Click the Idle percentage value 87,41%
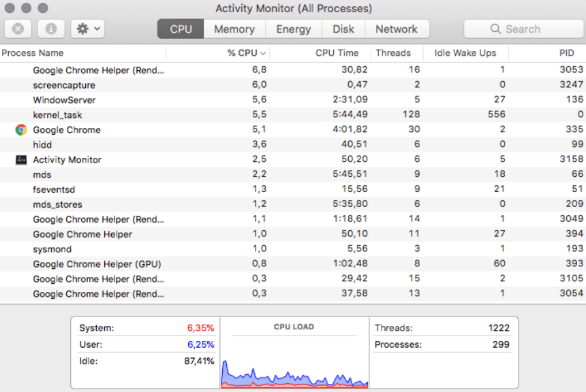The image size is (586, 392). [x=199, y=361]
